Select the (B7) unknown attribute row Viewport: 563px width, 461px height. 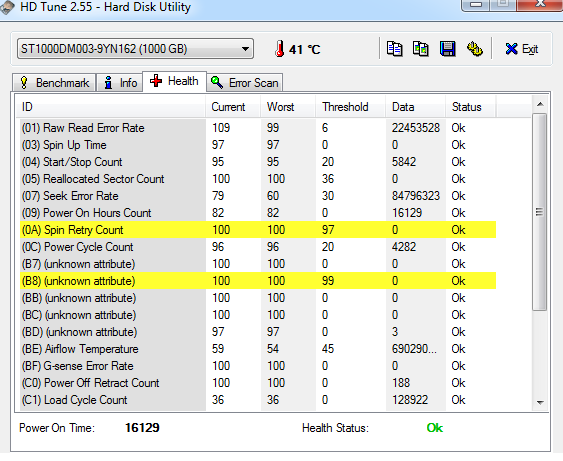point(258,264)
